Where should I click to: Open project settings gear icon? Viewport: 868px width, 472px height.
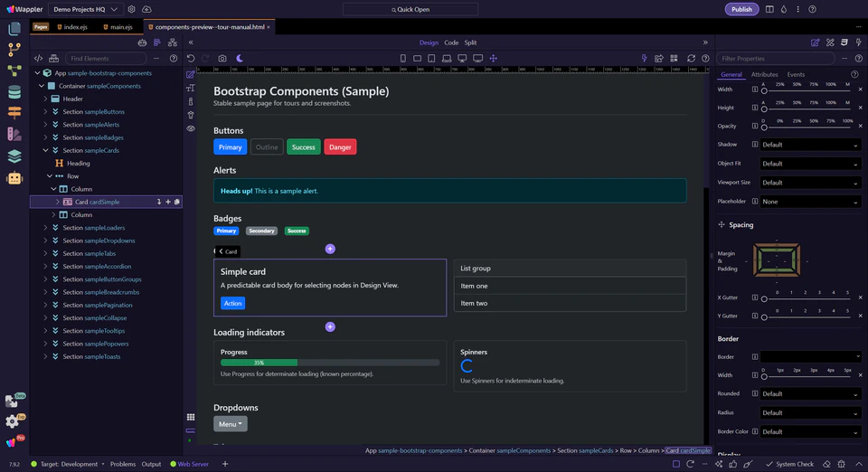pos(131,9)
